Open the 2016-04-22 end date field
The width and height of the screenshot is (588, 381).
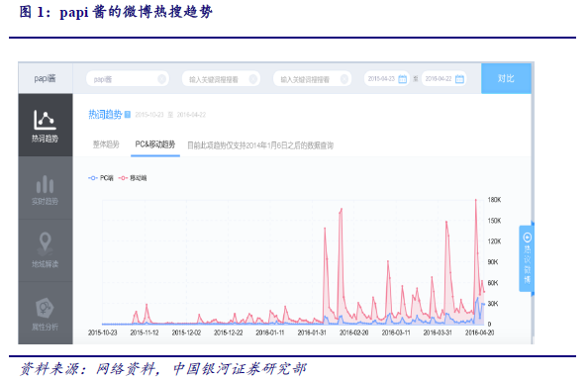[443, 79]
